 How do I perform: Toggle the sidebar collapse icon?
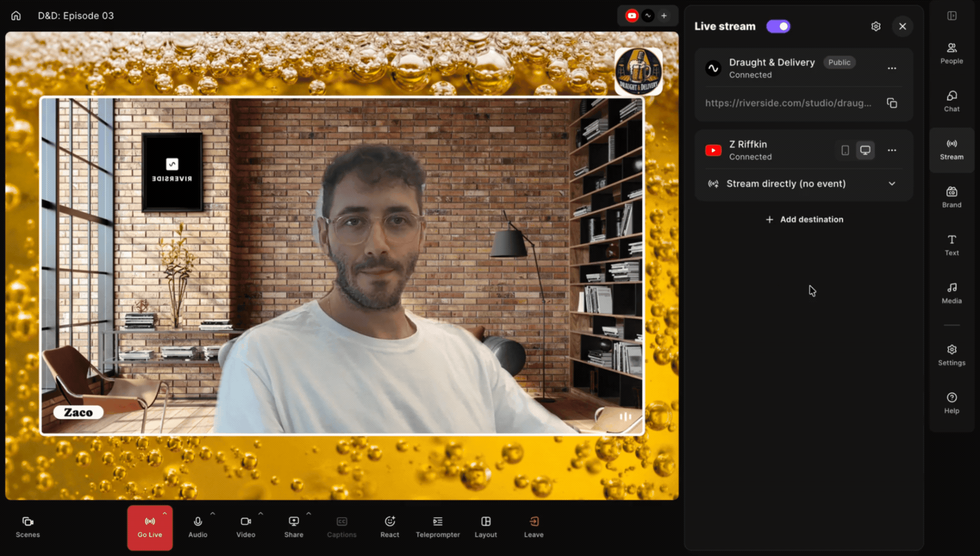pyautogui.click(x=952, y=16)
